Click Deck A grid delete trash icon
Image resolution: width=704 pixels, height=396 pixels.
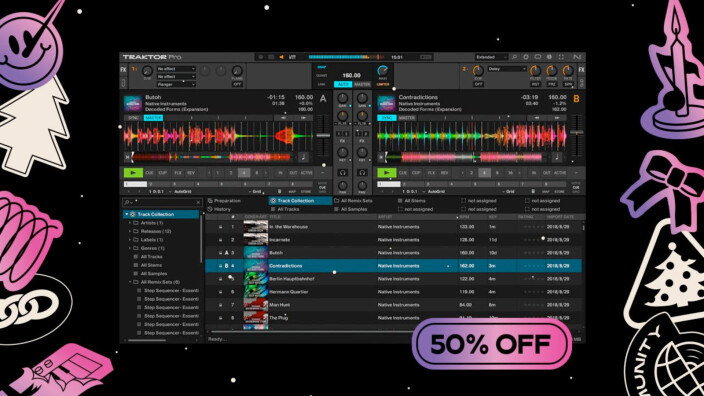(x=279, y=191)
